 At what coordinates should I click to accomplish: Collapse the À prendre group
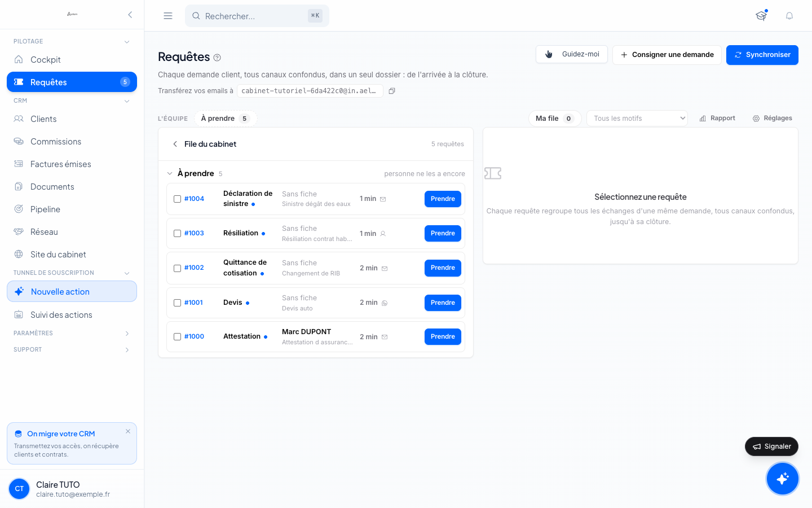[x=170, y=173]
